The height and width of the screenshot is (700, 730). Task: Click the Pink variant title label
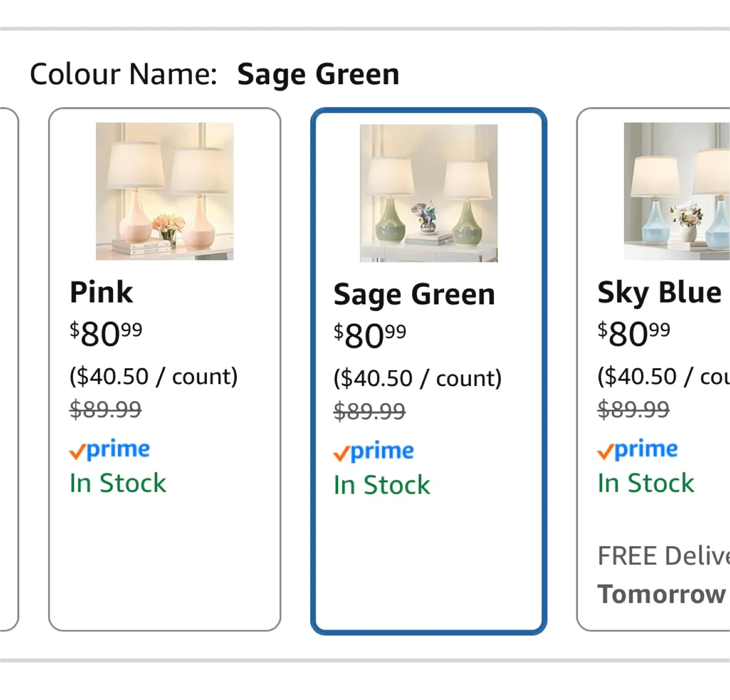101,292
